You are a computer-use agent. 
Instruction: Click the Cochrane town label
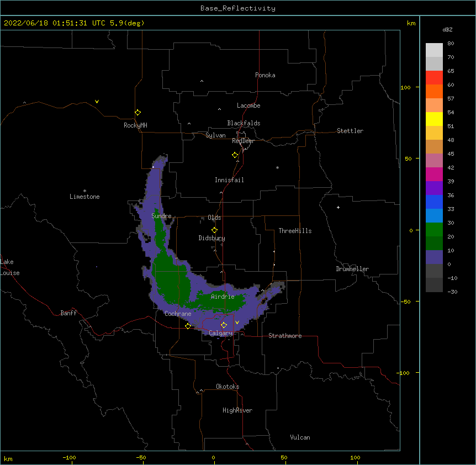pyautogui.click(x=178, y=314)
